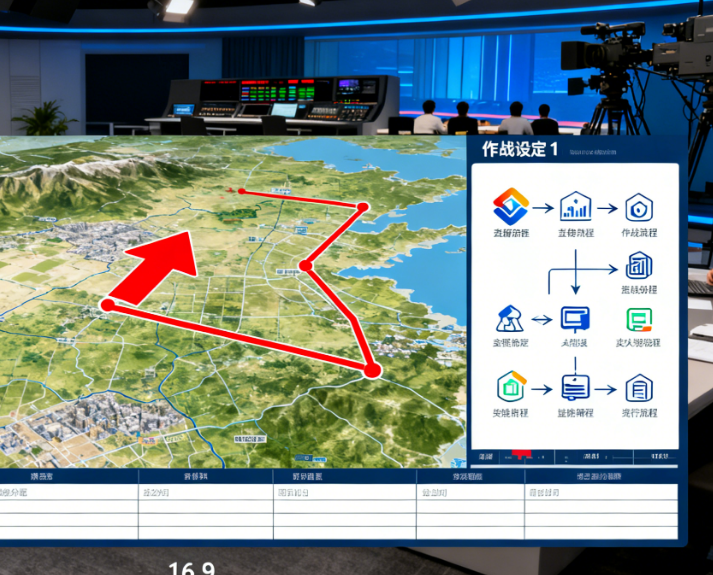Select the first-row cell under the last table column
Screen dimensions: 713x575
tap(601, 492)
